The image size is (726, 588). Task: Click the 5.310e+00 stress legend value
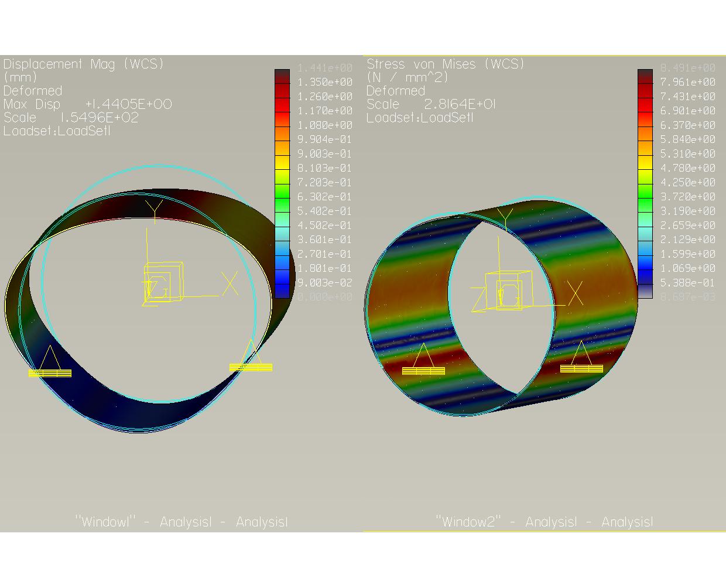688,154
